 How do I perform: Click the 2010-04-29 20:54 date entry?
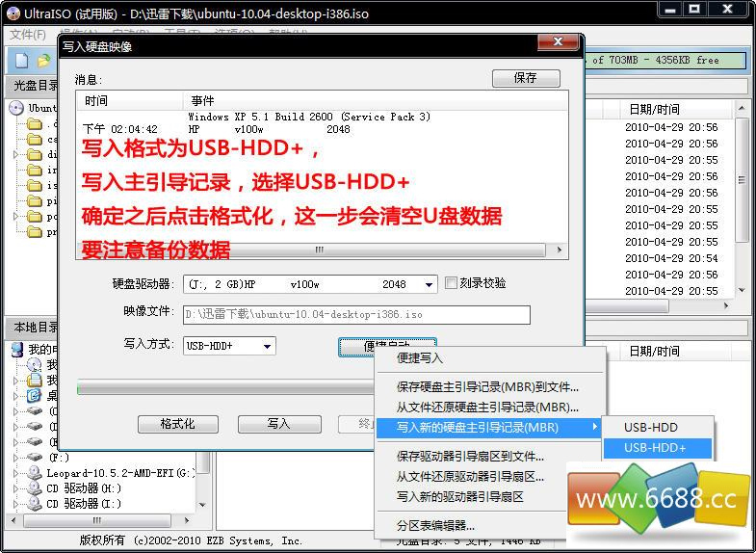click(x=671, y=258)
